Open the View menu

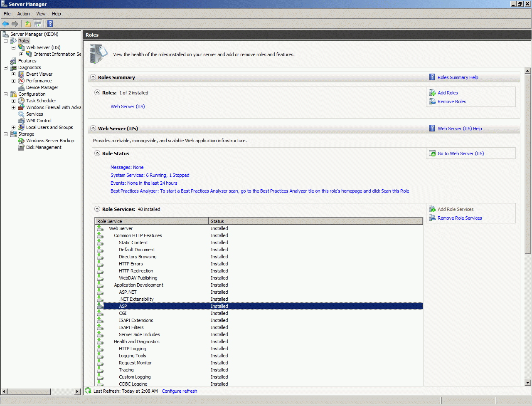coord(41,14)
